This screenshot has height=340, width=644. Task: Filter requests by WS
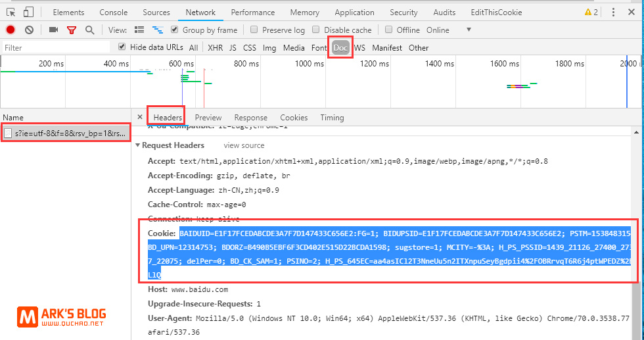pyautogui.click(x=360, y=48)
